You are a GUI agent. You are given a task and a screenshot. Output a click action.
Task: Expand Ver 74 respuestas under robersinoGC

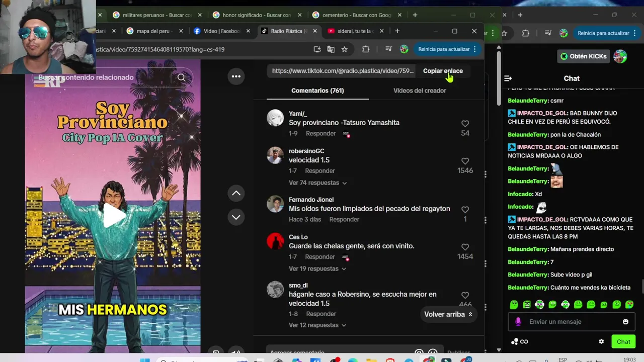317,183
